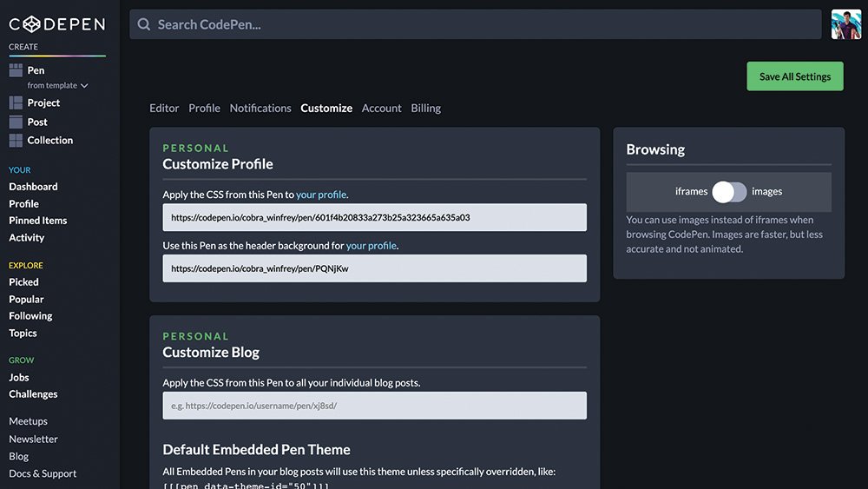This screenshot has height=489, width=868.
Task: Click the search magnifier icon
Action: click(144, 24)
